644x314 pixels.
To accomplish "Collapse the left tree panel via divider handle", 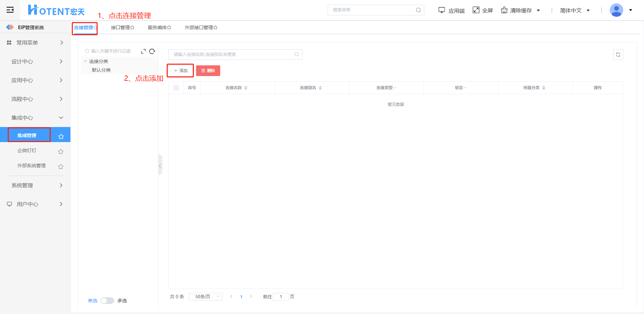I will pyautogui.click(x=160, y=166).
